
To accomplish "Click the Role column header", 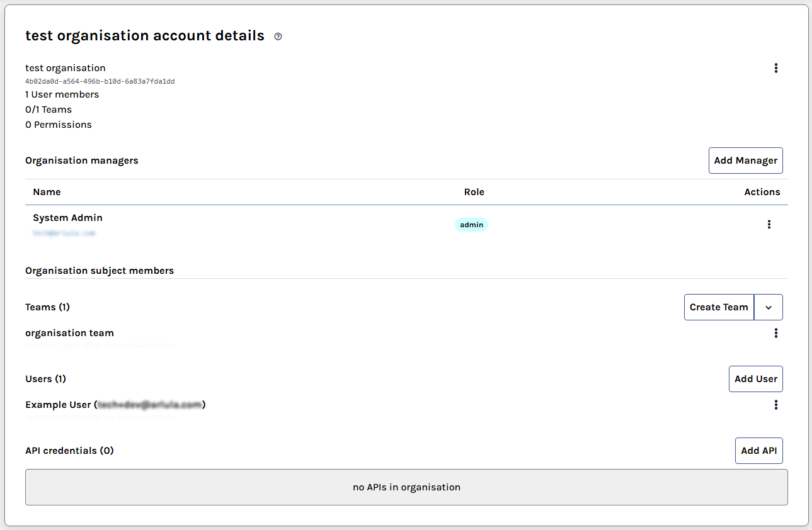I will coord(474,192).
